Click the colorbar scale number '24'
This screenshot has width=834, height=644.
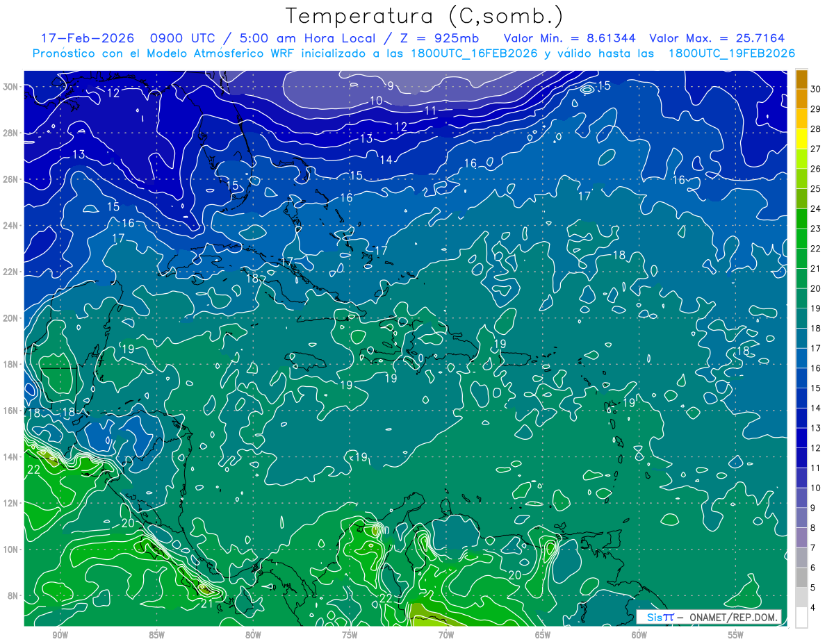click(816, 208)
